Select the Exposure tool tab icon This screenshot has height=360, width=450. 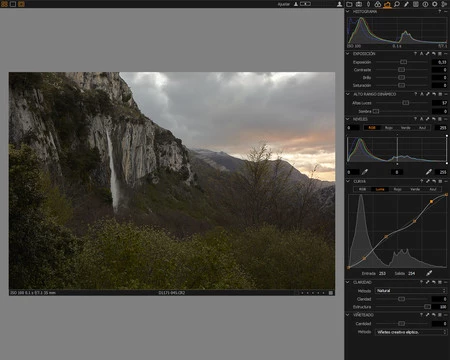(x=387, y=4)
